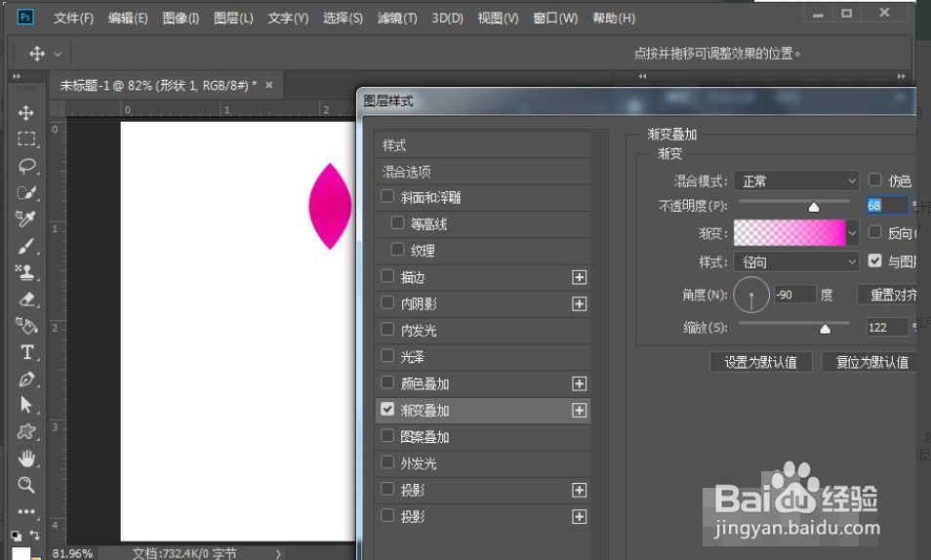Add another 渐变叠加 effect with plus icon
This screenshot has width=931, height=560.
coord(579,411)
